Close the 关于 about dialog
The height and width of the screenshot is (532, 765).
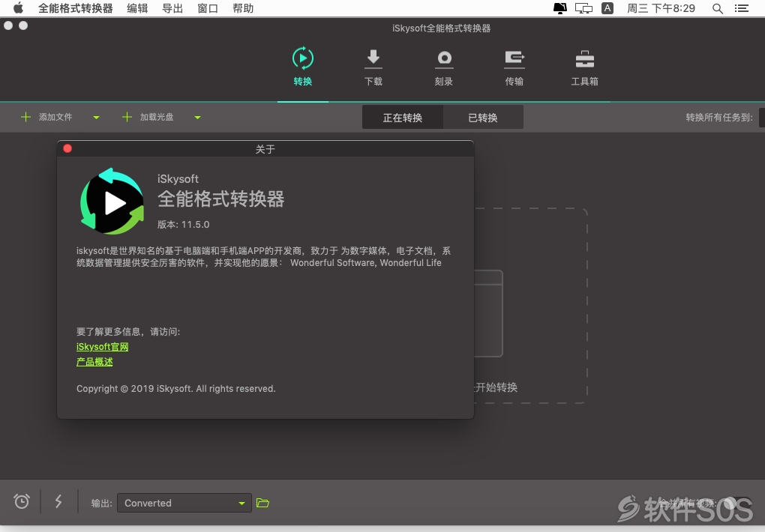coord(67,148)
